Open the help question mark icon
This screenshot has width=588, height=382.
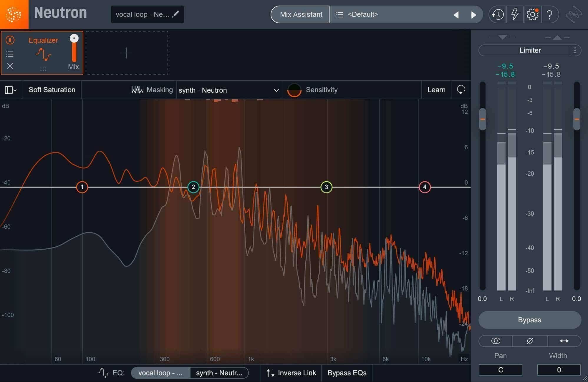tap(549, 14)
